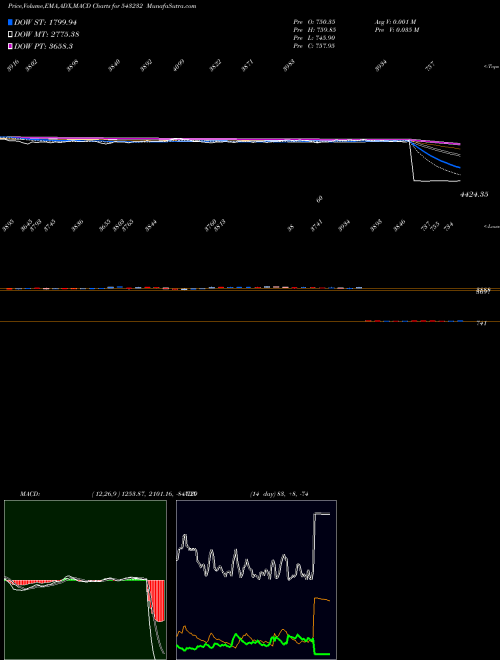
Task: Click the magenta DOW PT legend swatch
Action: [10, 46]
